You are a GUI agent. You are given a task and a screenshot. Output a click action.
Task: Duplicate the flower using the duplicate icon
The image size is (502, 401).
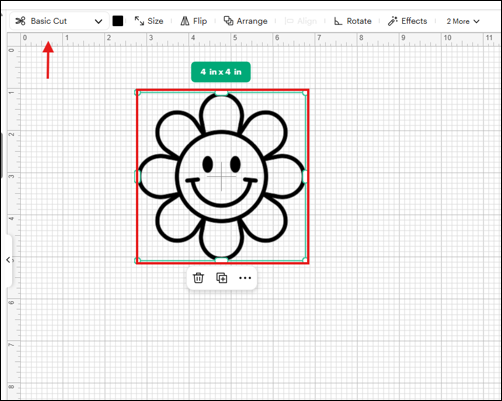222,278
